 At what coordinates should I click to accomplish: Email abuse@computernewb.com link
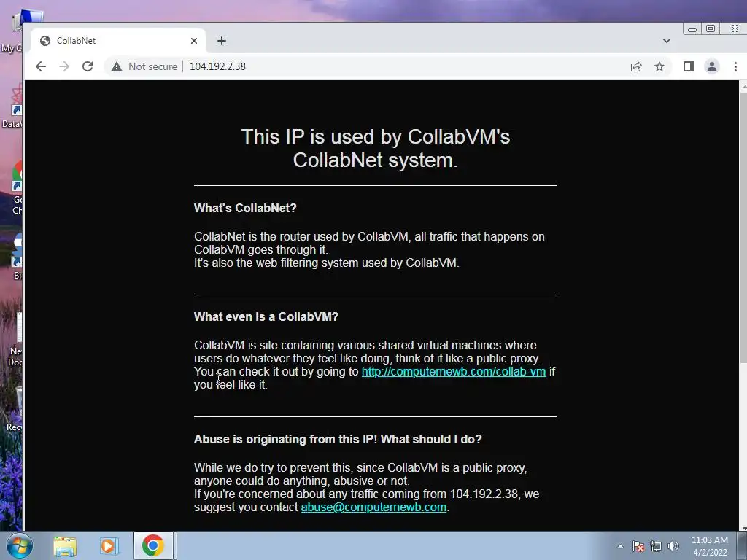[373, 507]
